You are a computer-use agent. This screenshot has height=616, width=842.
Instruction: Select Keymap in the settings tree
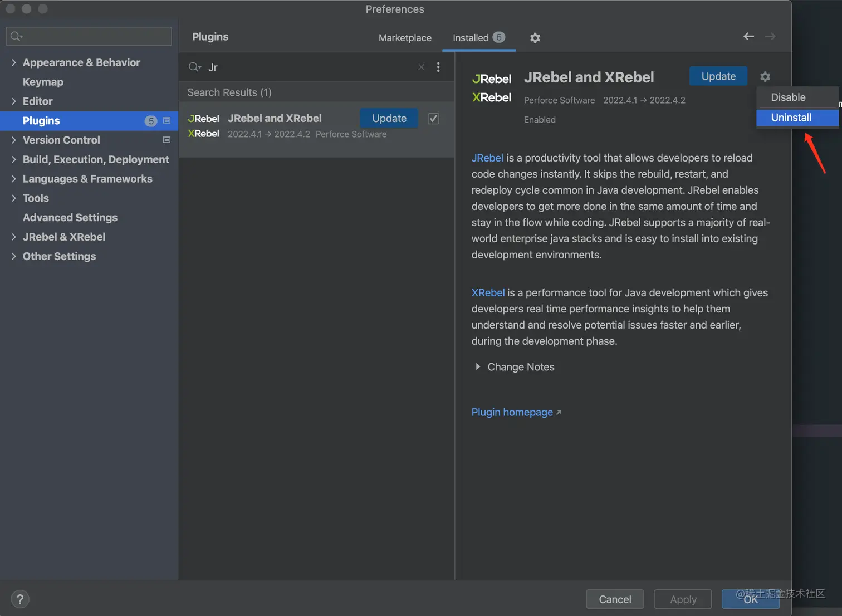point(43,82)
